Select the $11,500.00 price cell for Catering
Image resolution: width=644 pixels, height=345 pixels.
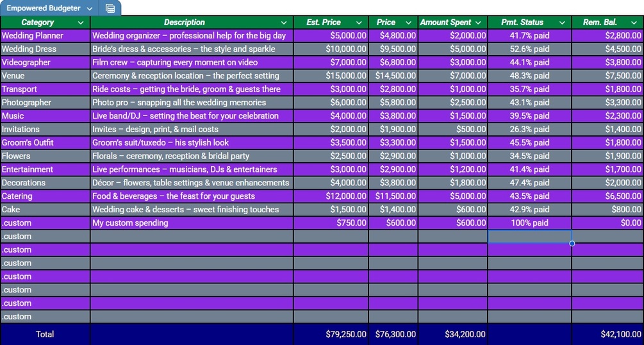pyautogui.click(x=393, y=196)
